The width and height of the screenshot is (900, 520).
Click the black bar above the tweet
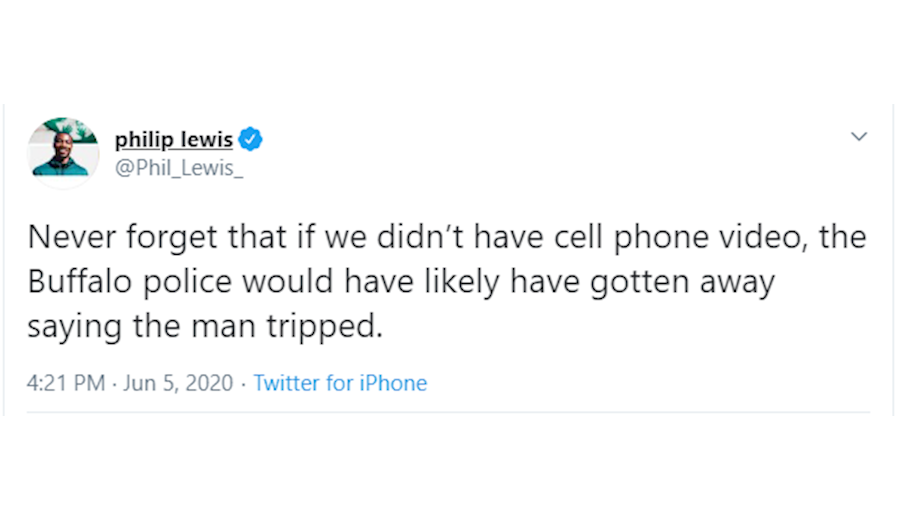pos(450,50)
